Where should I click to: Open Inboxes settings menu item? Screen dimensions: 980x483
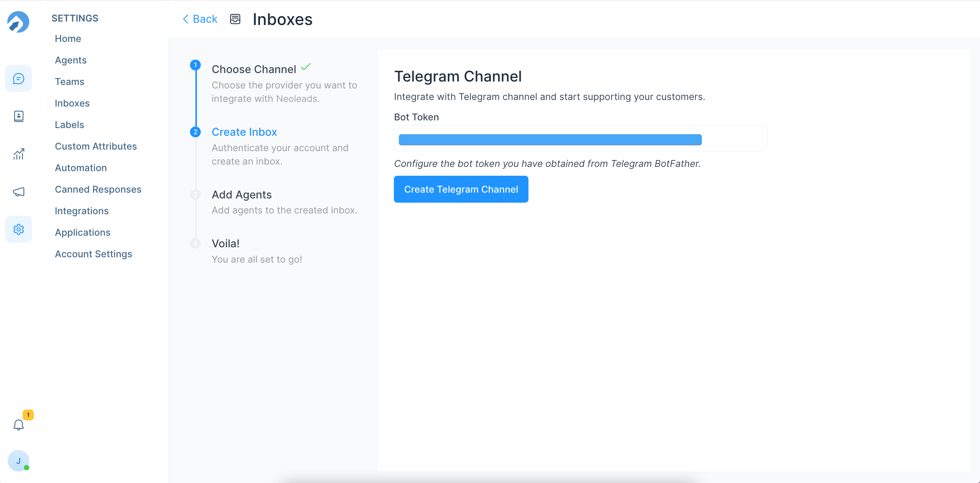72,103
